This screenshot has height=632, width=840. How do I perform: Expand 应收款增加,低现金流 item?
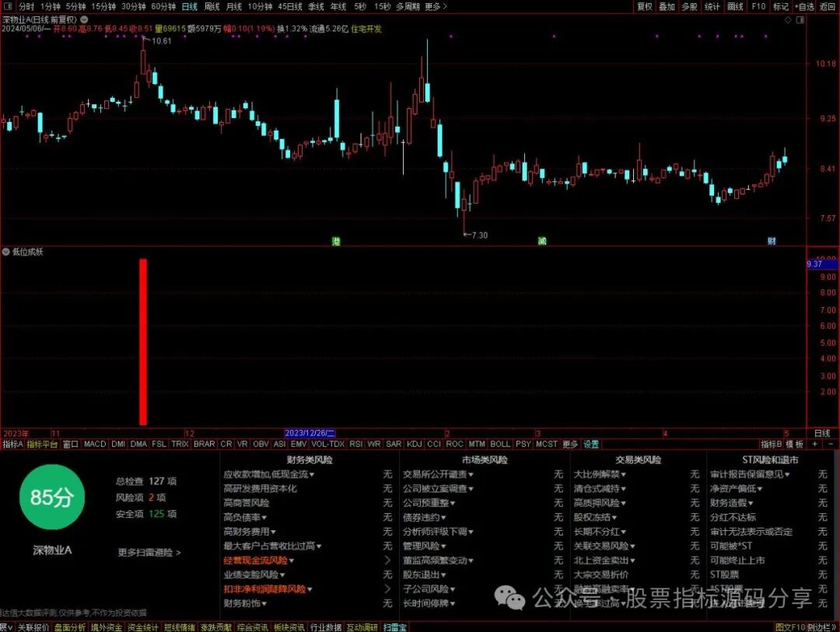click(x=269, y=474)
